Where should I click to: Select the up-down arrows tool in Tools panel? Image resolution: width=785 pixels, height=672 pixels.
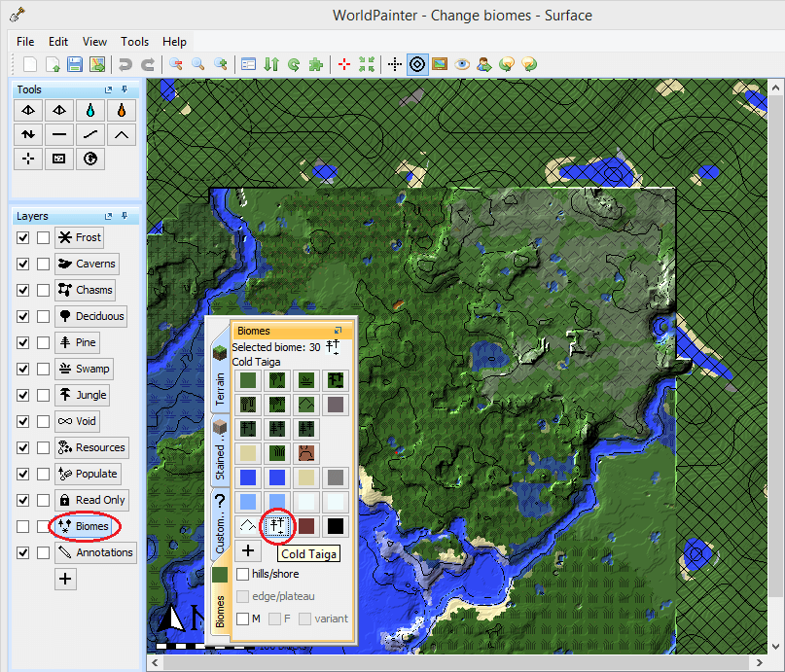coord(28,134)
